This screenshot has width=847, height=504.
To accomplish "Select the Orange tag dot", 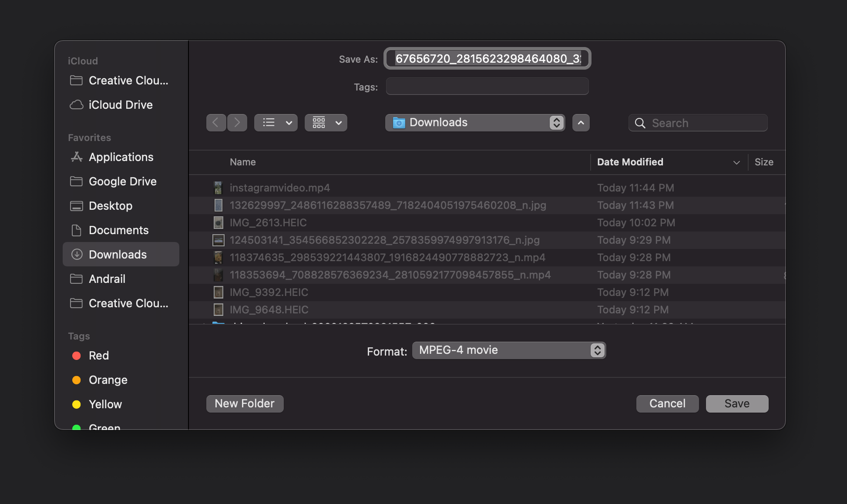I will point(77,380).
